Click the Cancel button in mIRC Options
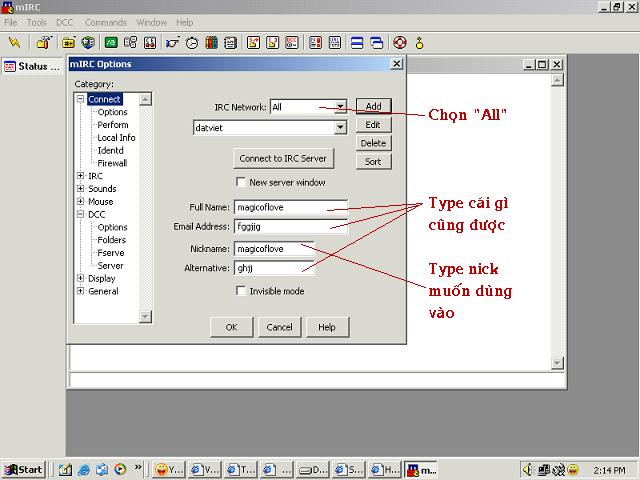This screenshot has width=640, height=480. coord(279,327)
